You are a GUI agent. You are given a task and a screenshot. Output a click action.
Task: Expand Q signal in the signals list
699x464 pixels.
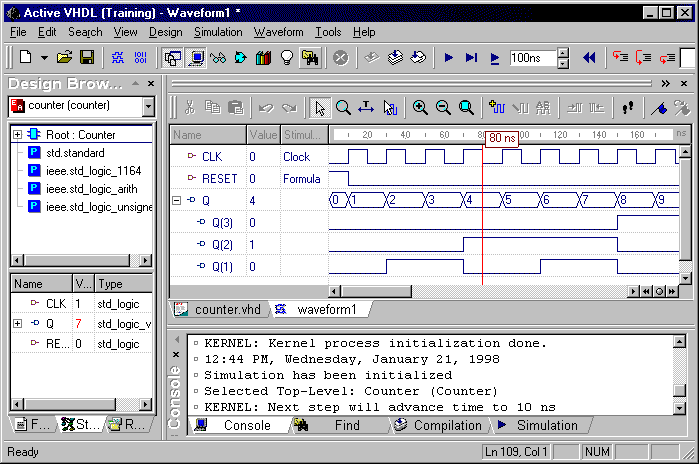(17, 324)
